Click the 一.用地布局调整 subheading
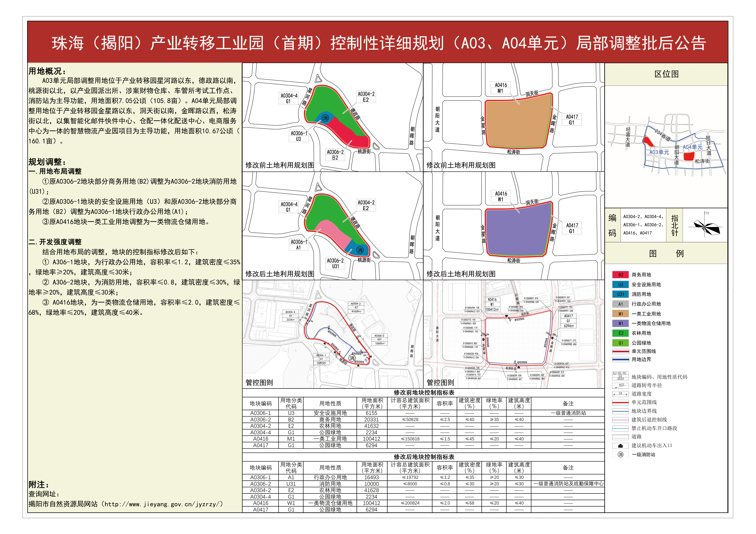This screenshot has height=534, width=756. [55, 171]
